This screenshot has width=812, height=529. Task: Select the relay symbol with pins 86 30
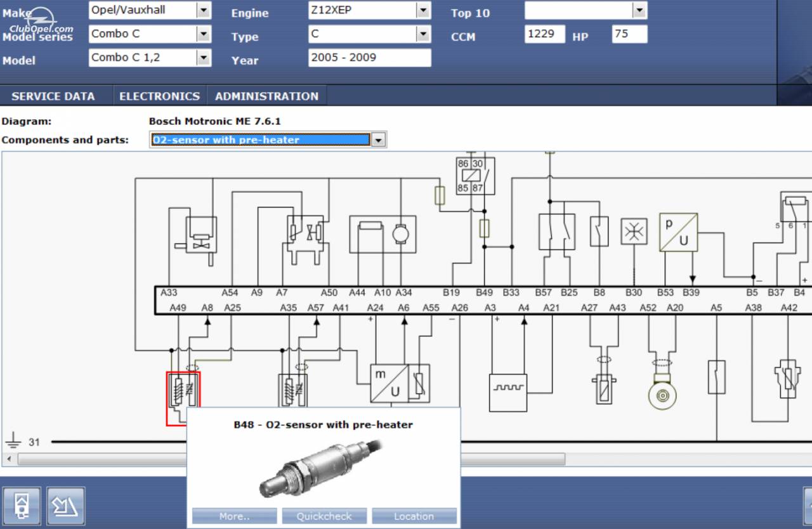(x=475, y=176)
